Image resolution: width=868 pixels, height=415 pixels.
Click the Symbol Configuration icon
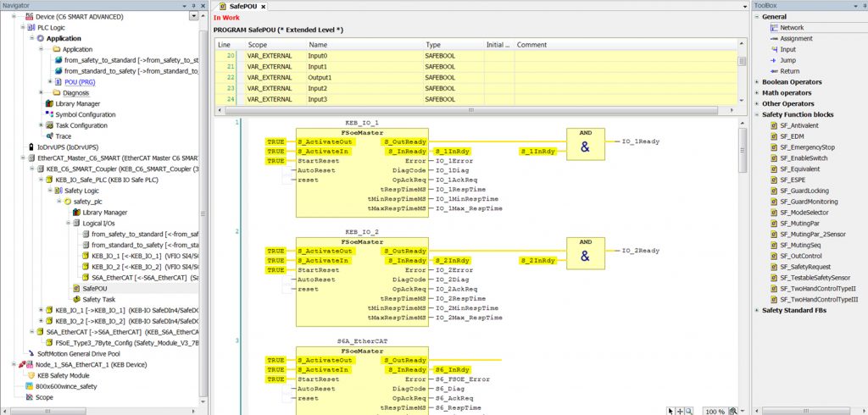(48, 114)
